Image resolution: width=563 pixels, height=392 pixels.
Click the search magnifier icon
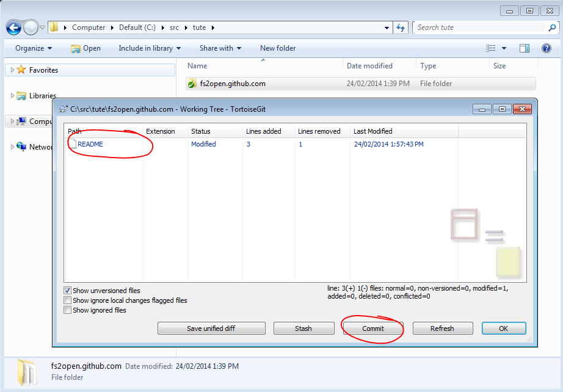[x=552, y=27]
